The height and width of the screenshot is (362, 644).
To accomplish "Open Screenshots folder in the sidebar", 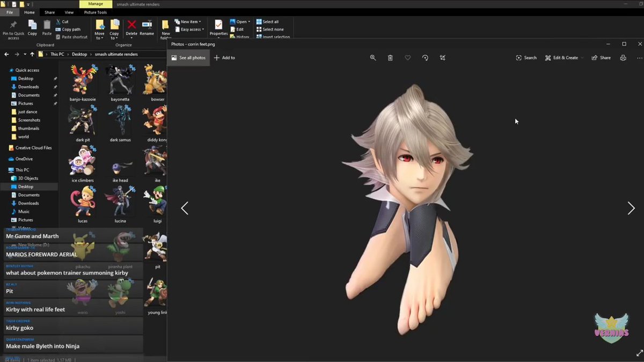I will tap(29, 120).
